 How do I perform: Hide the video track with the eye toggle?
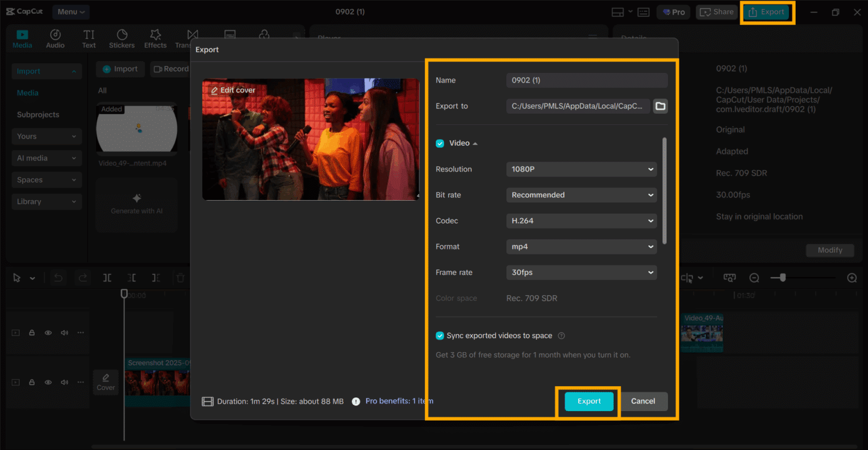48,332
